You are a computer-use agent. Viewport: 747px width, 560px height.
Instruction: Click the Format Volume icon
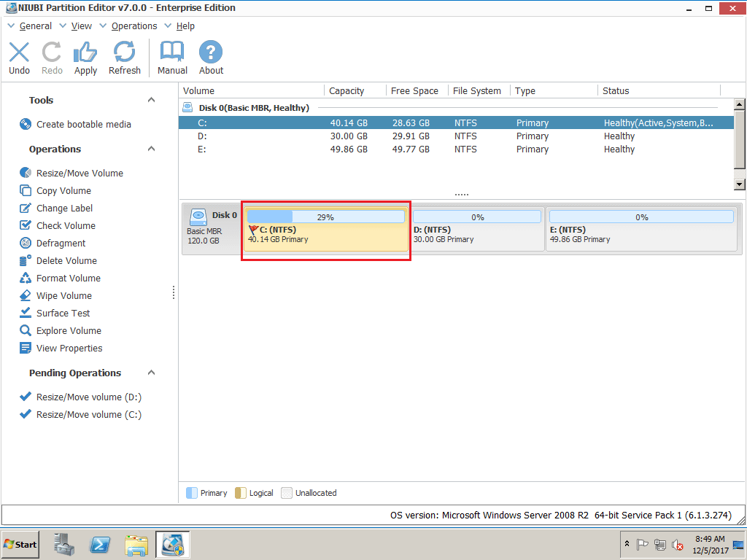[26, 278]
